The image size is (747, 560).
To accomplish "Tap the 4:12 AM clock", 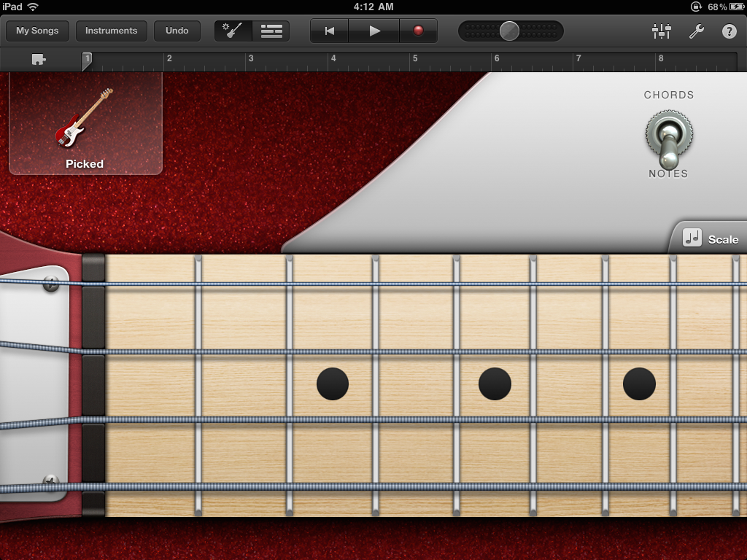I will click(373, 7).
